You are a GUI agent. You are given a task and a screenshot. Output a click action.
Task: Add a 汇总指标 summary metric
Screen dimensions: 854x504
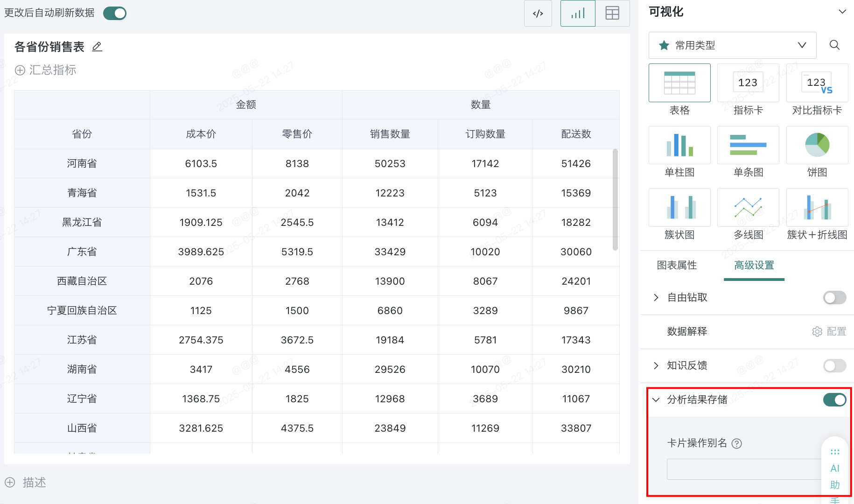pyautogui.click(x=46, y=70)
